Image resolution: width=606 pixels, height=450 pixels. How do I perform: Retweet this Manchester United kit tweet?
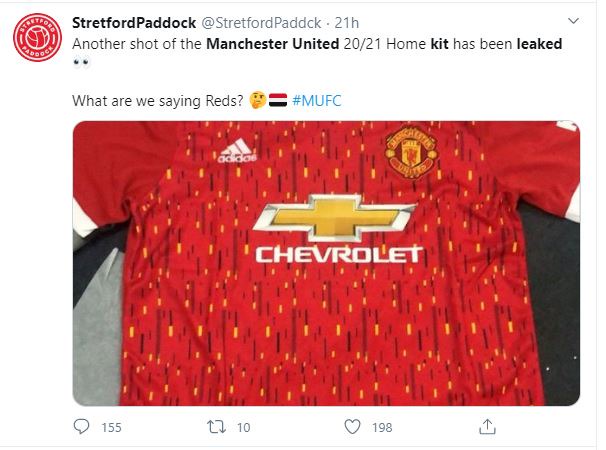click(216, 427)
